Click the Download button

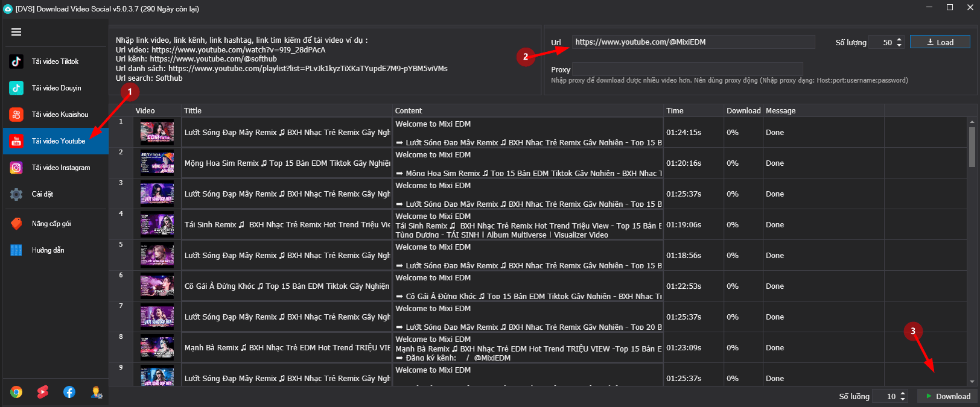click(947, 396)
